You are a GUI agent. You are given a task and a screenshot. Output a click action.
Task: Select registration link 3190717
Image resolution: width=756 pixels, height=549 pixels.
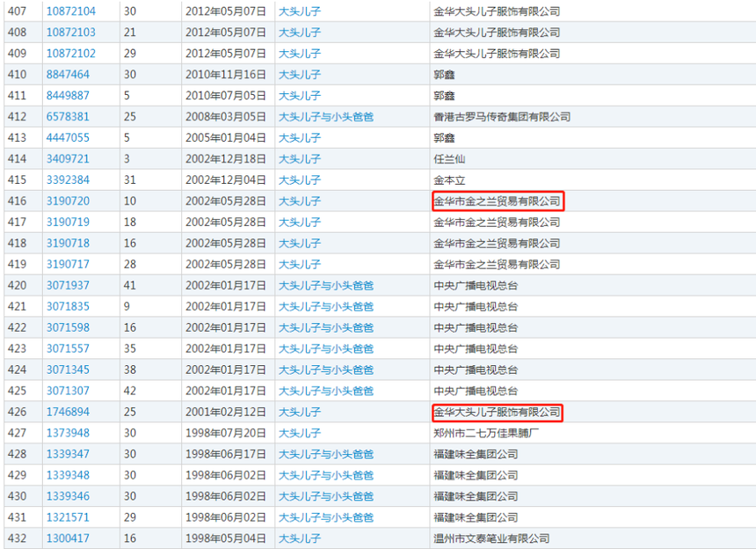click(68, 264)
